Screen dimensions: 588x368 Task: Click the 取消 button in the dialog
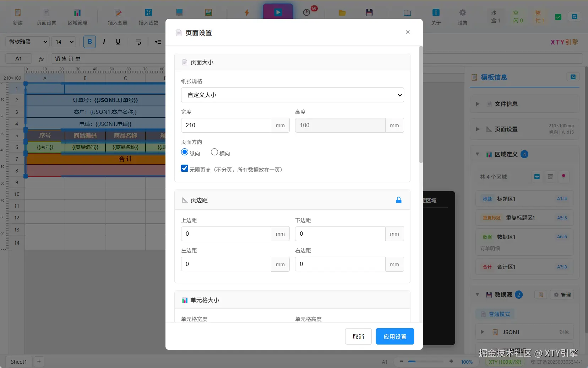[x=358, y=336]
